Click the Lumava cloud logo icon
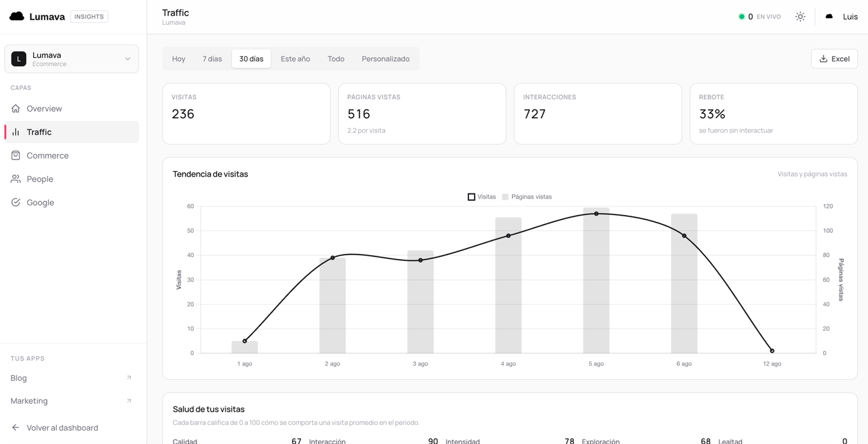Image resolution: width=868 pixels, height=444 pixels. 17,17
